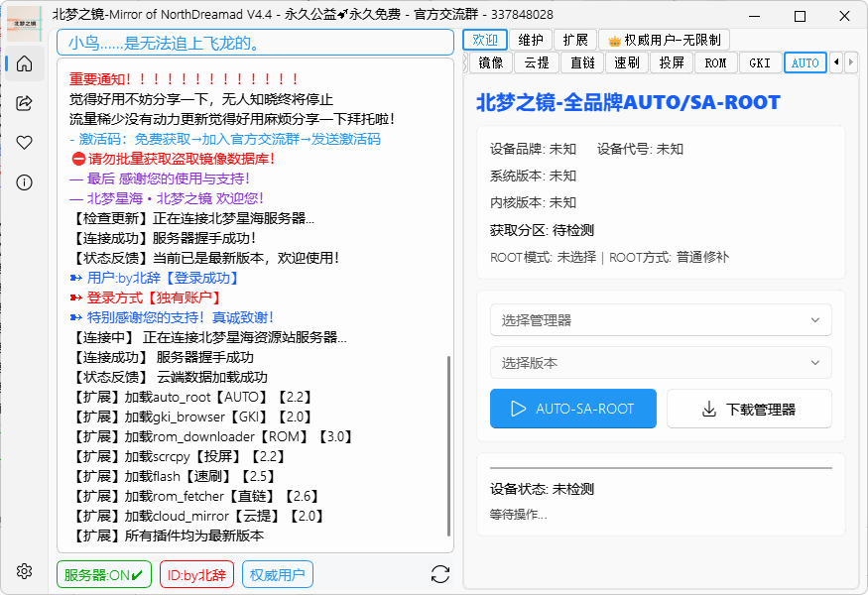The height and width of the screenshot is (595, 868).
Task: Click the info circle icon in sidebar
Action: 24,180
